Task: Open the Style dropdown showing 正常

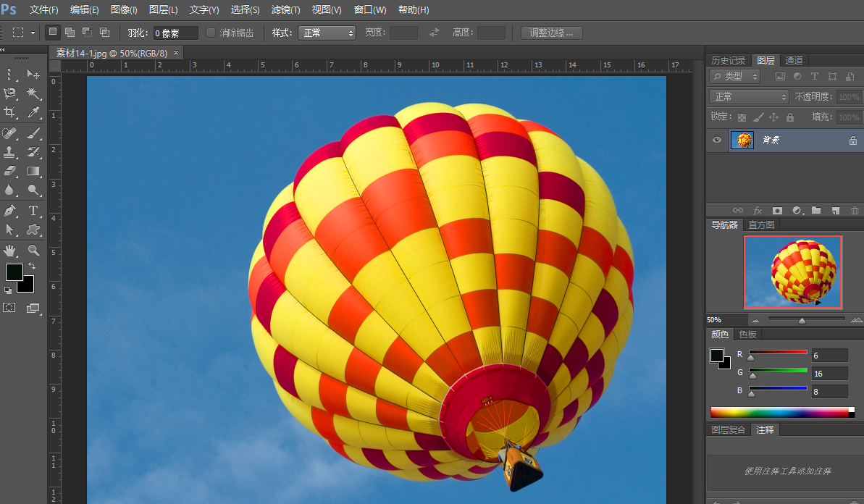Action: point(327,33)
